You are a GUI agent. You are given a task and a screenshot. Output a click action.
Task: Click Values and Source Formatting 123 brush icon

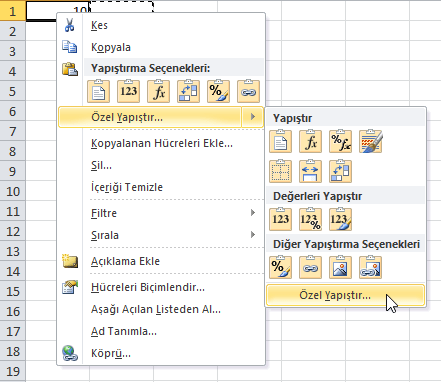[340, 219]
